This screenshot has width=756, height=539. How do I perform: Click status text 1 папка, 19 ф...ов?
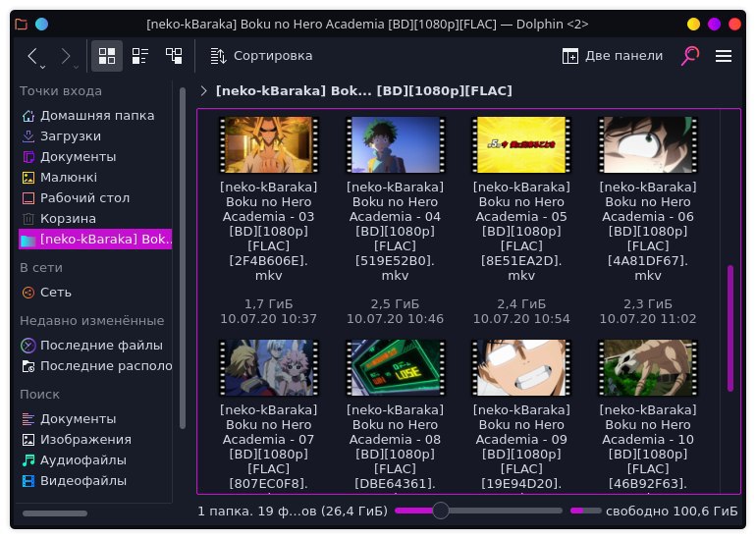[x=293, y=511]
